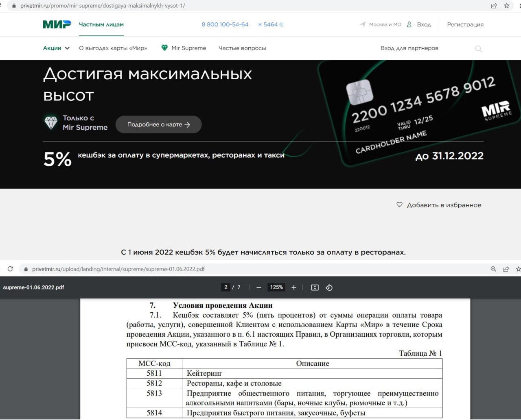Click the Описание column header
The image size is (521, 420).
(313, 363)
